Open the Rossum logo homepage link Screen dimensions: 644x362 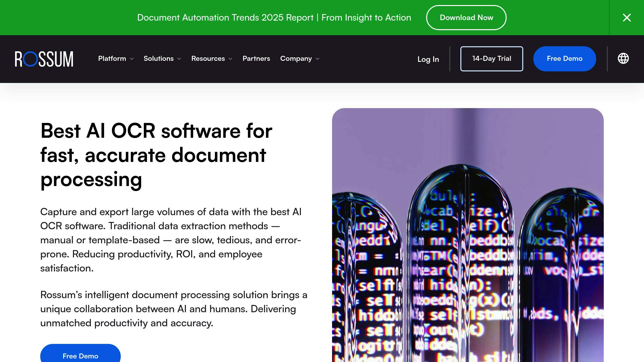[x=44, y=59]
